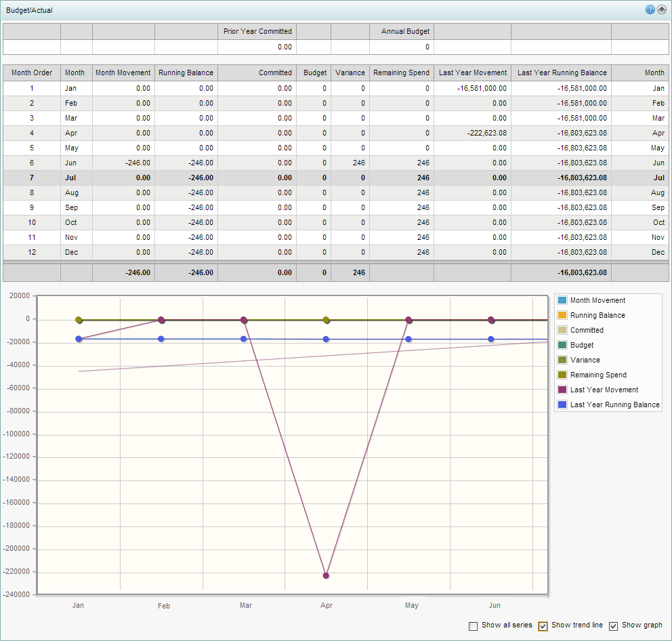Enable the Show all series checkbox
Viewport: 672px width, 641px height.
click(x=474, y=625)
